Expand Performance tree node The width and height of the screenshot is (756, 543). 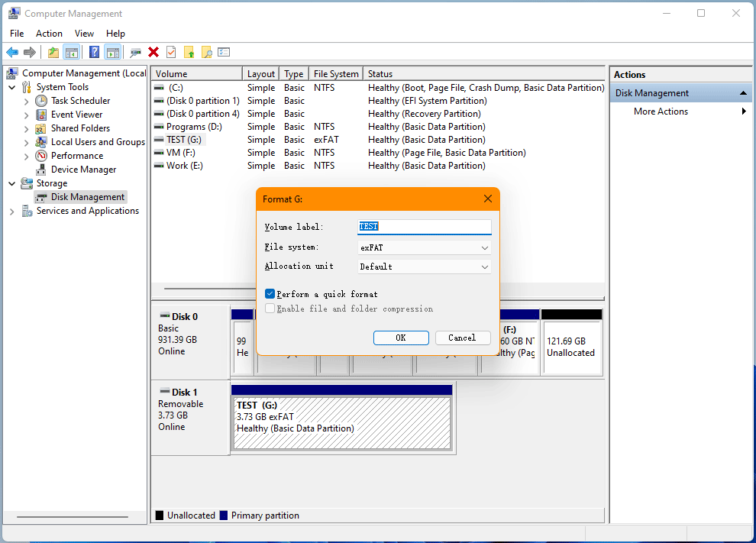27,157
